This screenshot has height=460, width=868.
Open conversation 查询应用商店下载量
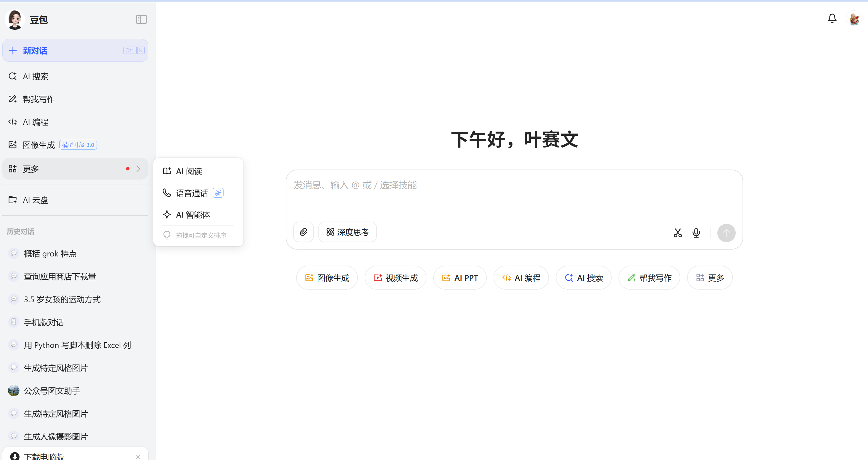click(x=75, y=277)
